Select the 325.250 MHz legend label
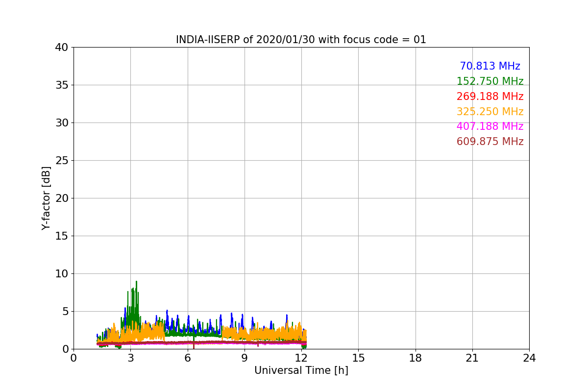The height and width of the screenshot is (392, 588). [490, 112]
